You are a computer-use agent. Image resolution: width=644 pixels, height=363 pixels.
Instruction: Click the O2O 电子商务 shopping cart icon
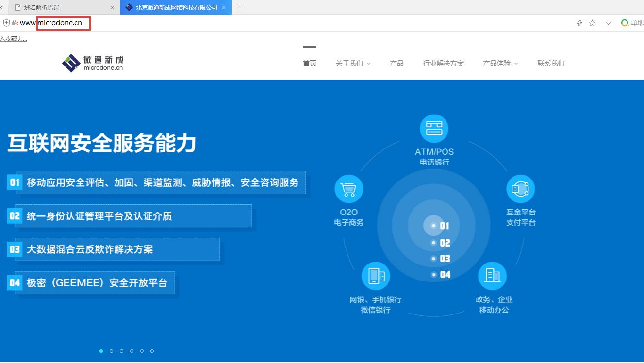[349, 188]
